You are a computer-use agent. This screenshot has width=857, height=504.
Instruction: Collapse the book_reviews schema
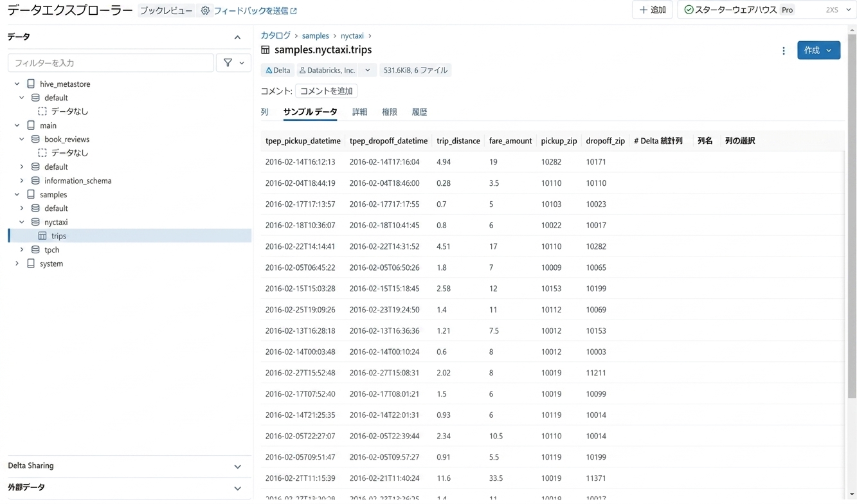click(22, 139)
